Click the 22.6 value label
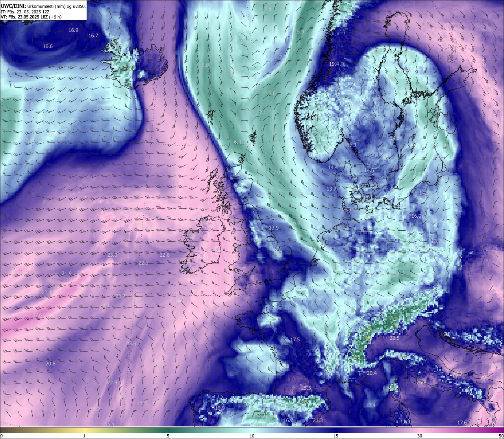 (x=165, y=255)
